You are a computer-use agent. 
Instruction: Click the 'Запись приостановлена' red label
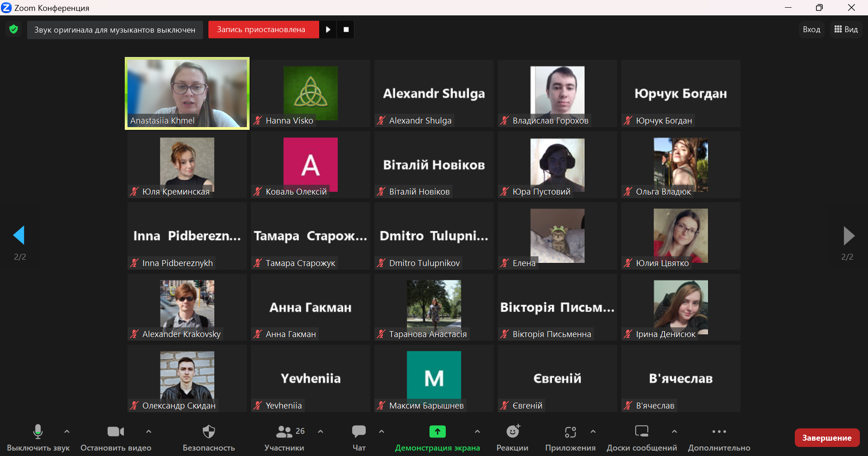click(264, 29)
